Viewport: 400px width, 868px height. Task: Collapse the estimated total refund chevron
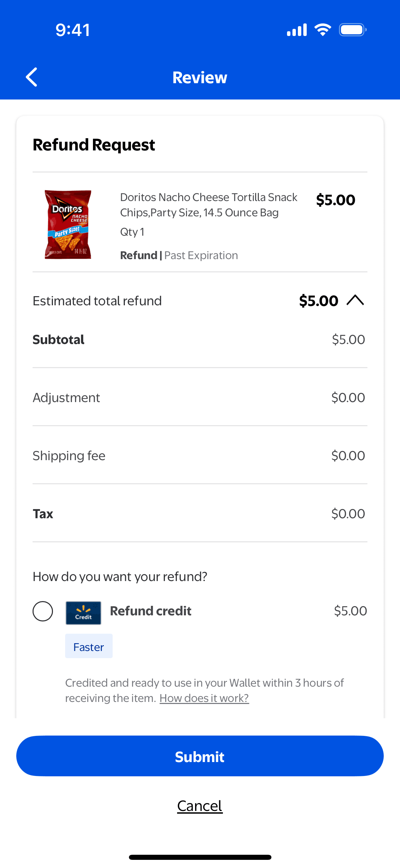(355, 300)
